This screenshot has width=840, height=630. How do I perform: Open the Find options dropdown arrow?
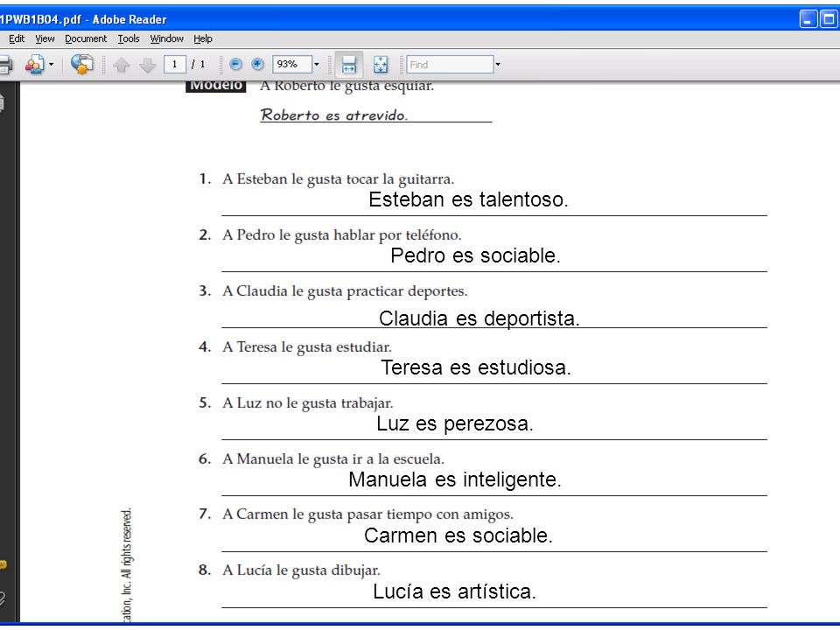point(498,64)
